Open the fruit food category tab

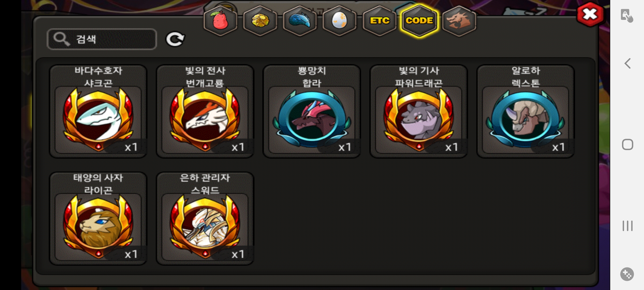220,21
